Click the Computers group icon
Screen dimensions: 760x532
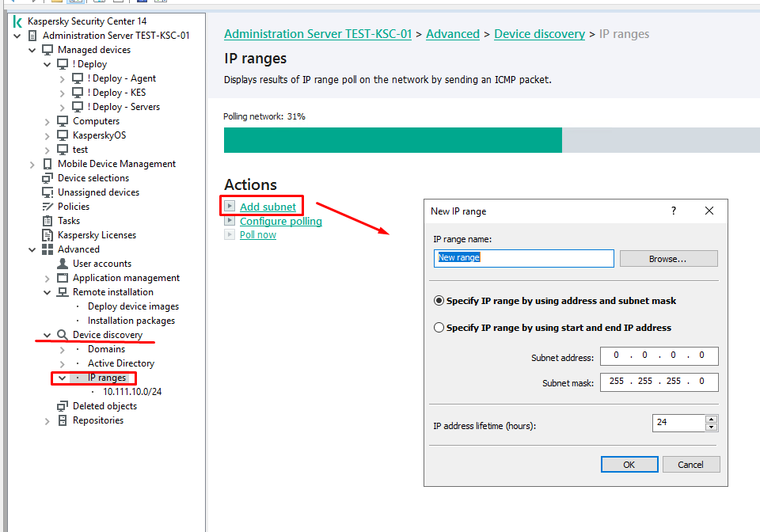pyautogui.click(x=63, y=121)
